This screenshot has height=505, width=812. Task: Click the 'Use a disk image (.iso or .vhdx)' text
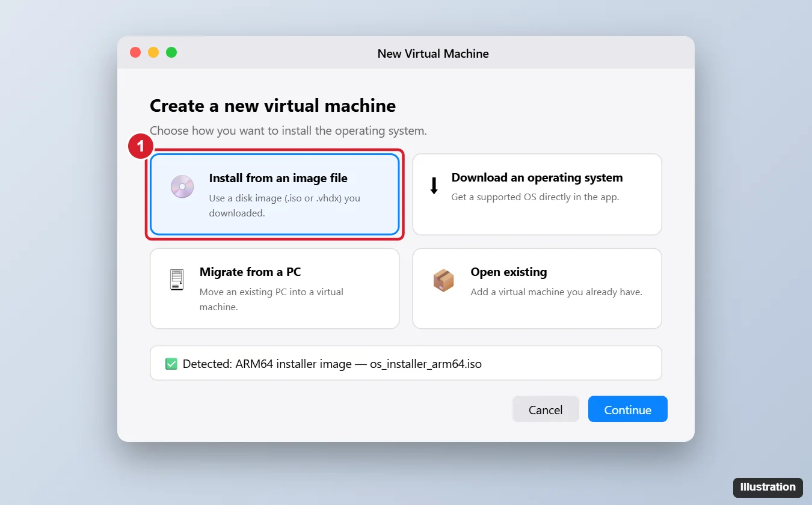[x=285, y=205]
